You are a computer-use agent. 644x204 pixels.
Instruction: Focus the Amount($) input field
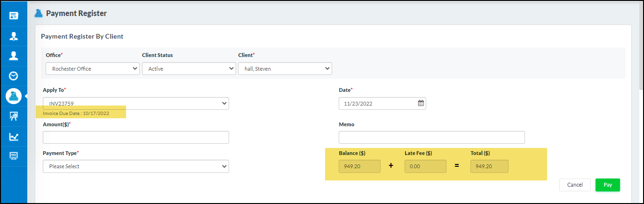click(136, 137)
